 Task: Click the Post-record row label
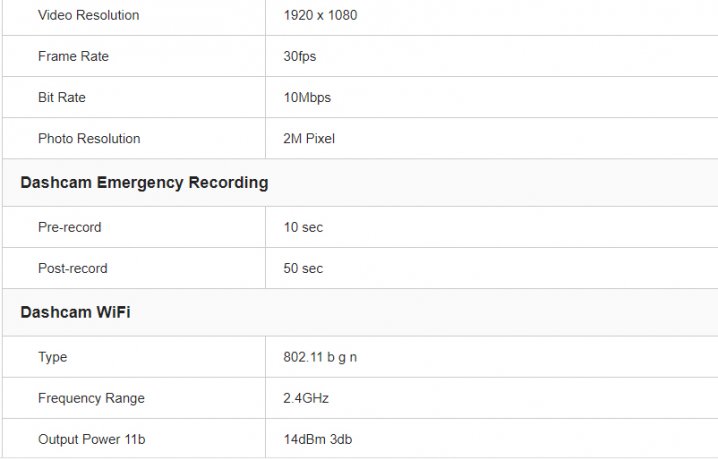[x=72, y=268]
